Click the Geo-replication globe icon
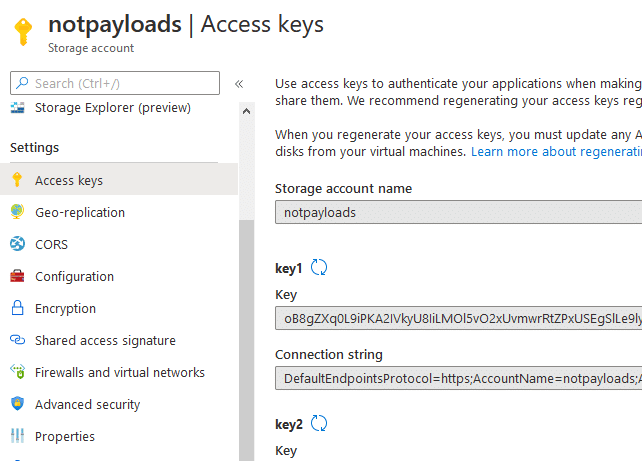This screenshot has width=642, height=461. 17,212
